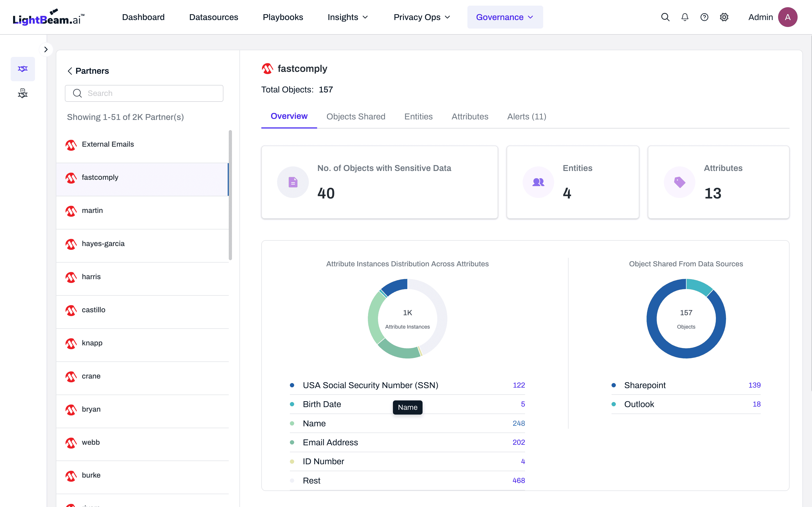Viewport: 812px width, 507px height.
Task: Click the bryan partner icon
Action: [71, 410]
